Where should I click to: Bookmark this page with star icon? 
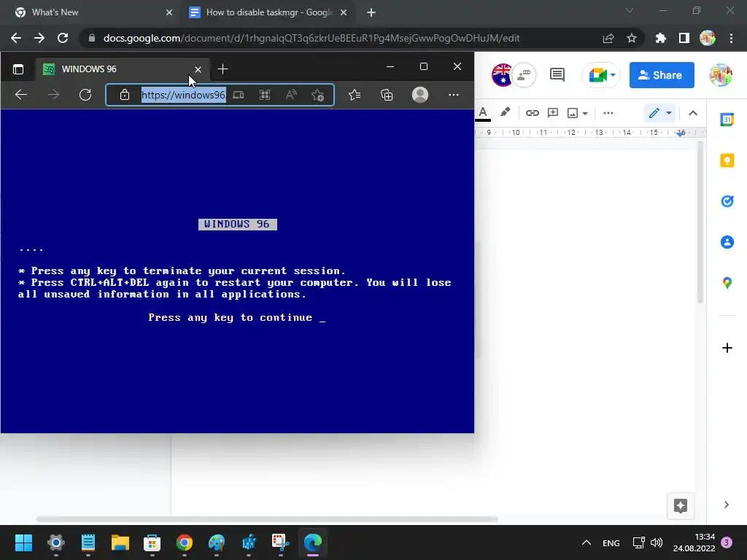(632, 38)
